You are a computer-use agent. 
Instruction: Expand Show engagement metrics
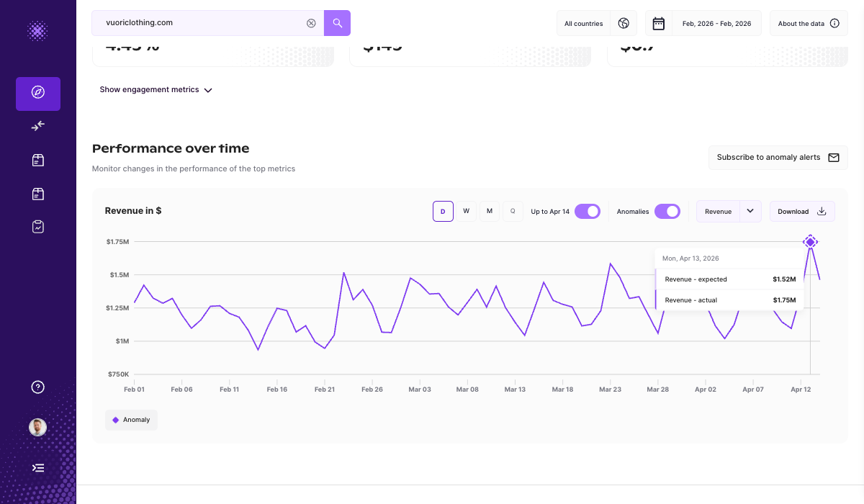[156, 89]
